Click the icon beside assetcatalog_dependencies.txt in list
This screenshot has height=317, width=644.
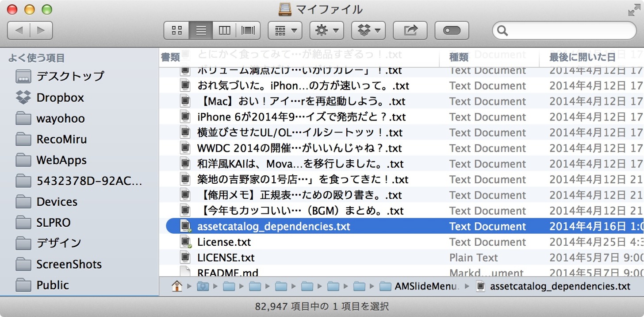pyautogui.click(x=185, y=226)
